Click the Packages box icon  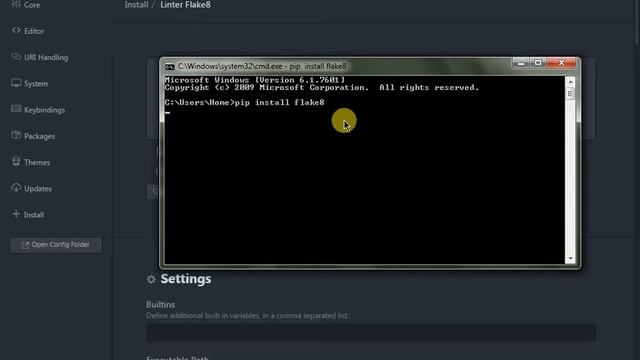click(16, 135)
